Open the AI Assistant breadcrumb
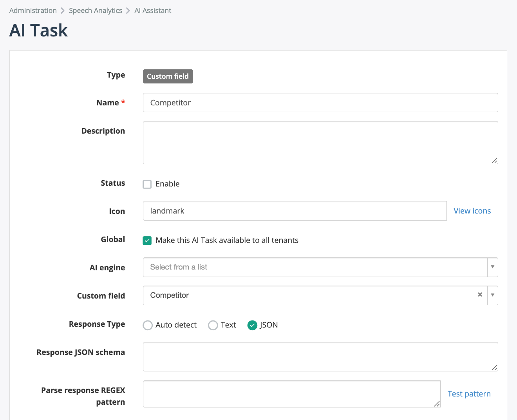The image size is (517, 420). (153, 11)
